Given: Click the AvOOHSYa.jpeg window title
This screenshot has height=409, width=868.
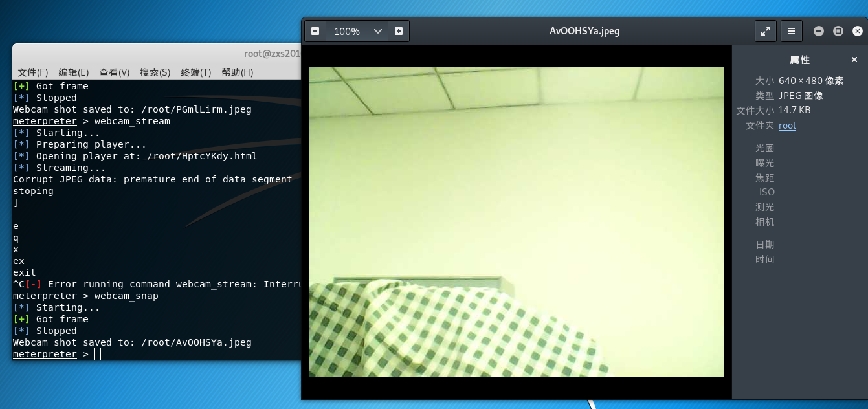Looking at the screenshot, I should click(x=584, y=30).
